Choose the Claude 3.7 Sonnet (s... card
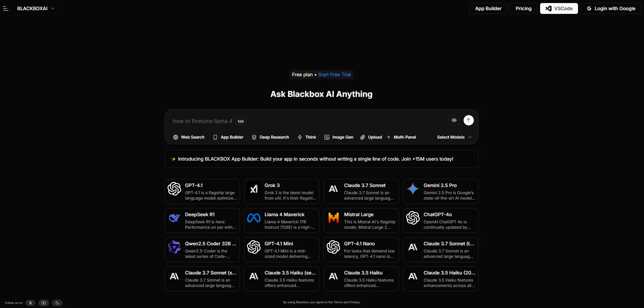644x308 pixels. click(x=202, y=279)
